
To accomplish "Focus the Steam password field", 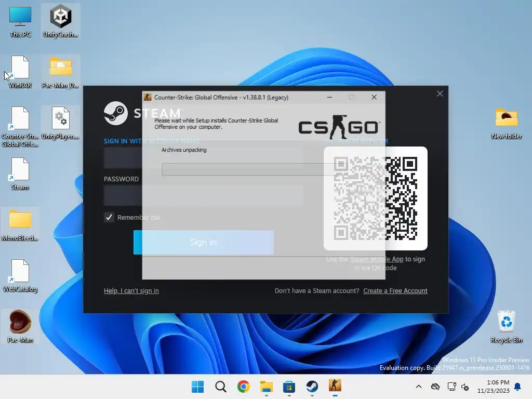I will 204,195.
